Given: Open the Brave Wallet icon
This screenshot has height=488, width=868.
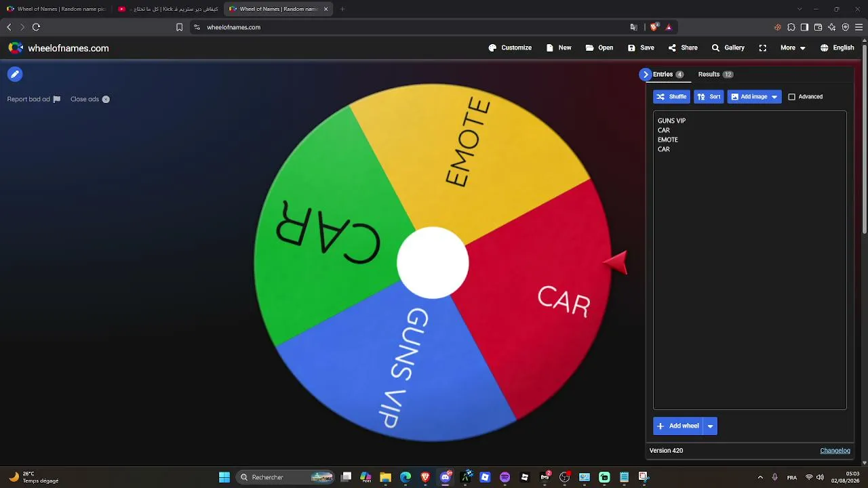Looking at the screenshot, I should point(818,27).
